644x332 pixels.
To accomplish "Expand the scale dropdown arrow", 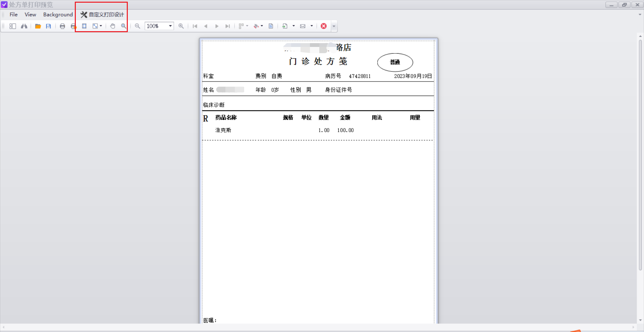I will tap(101, 26).
